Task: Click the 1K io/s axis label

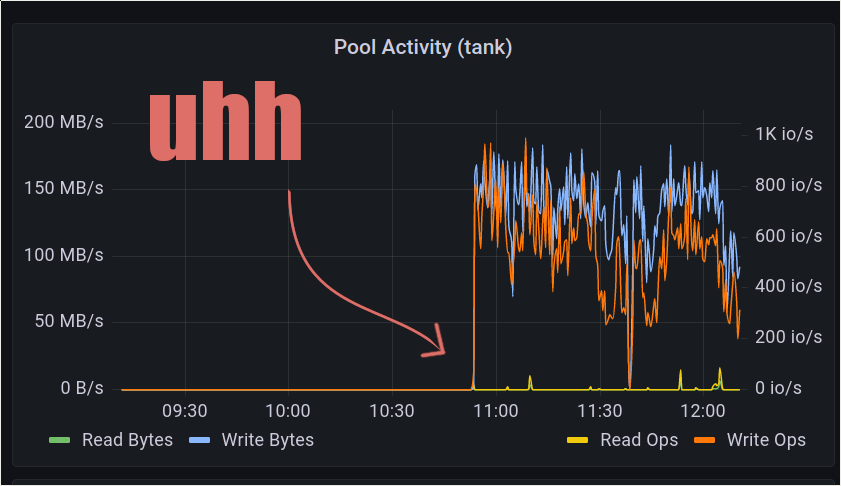Action: tap(784, 134)
